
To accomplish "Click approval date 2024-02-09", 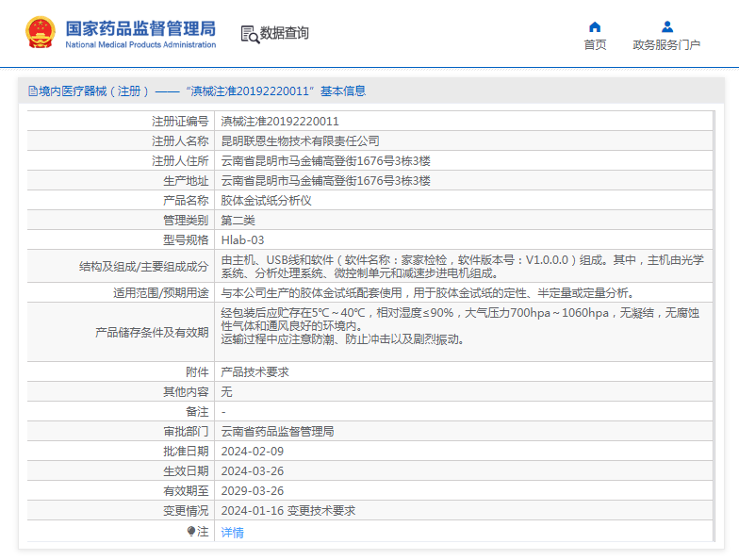I will coord(253,452).
